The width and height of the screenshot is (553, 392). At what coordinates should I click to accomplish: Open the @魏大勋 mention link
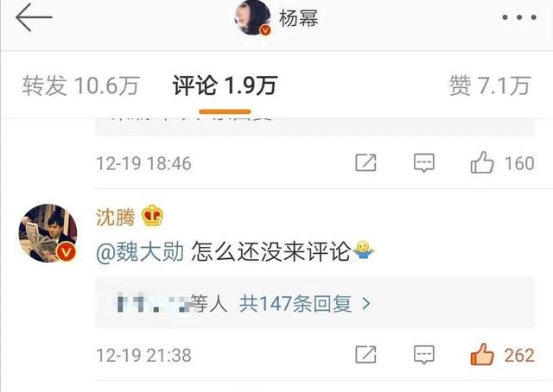[x=140, y=252]
